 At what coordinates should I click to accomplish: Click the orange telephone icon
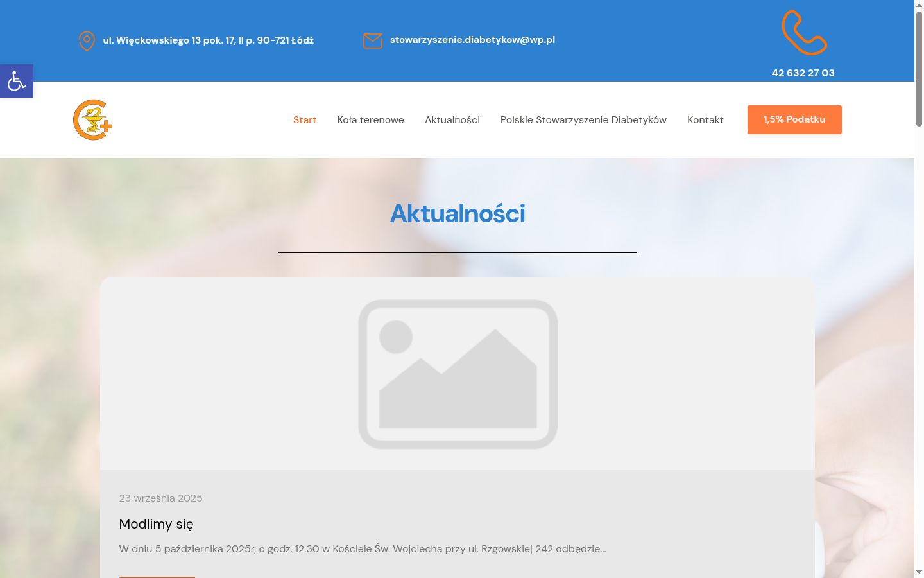coord(804,33)
